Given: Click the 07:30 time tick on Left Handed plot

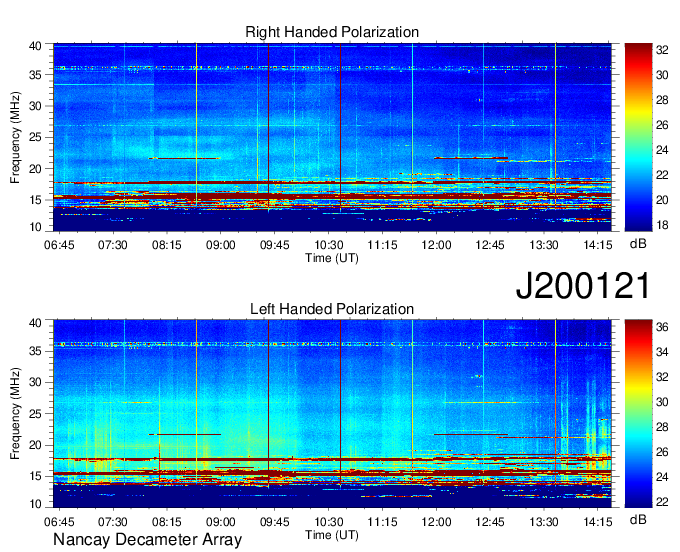Looking at the screenshot, I should point(113,522).
